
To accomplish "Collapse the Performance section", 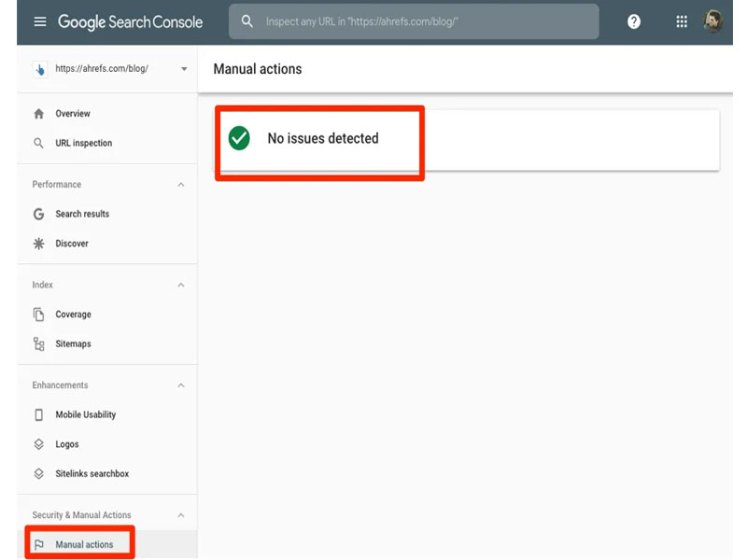I will click(x=181, y=185).
